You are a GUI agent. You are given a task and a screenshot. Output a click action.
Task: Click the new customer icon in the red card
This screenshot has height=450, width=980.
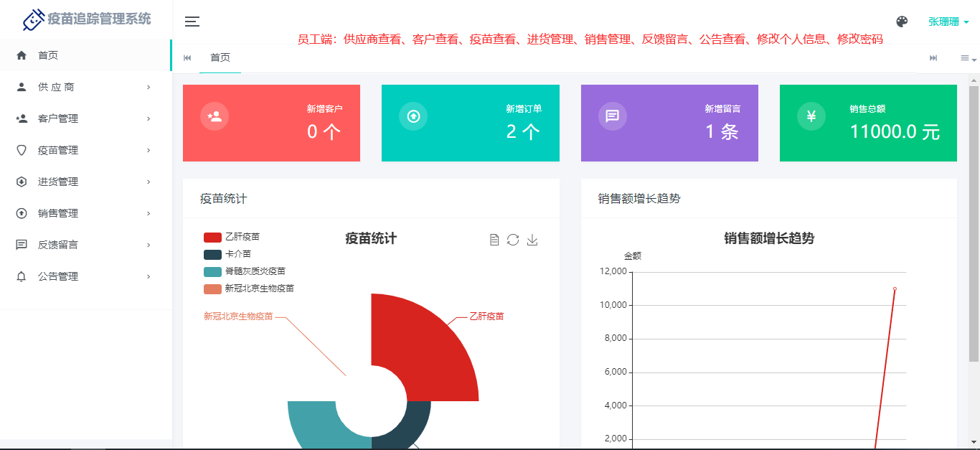coord(215,116)
